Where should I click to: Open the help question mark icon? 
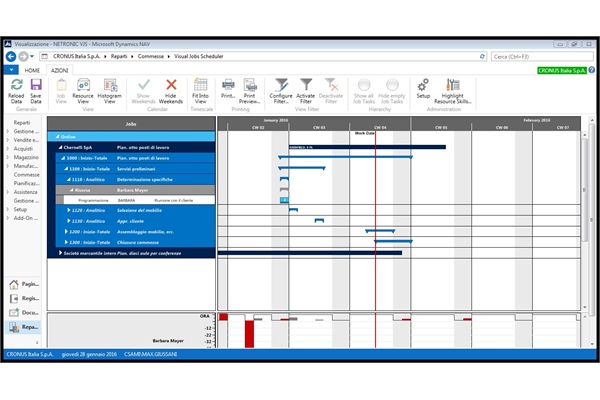(592, 70)
